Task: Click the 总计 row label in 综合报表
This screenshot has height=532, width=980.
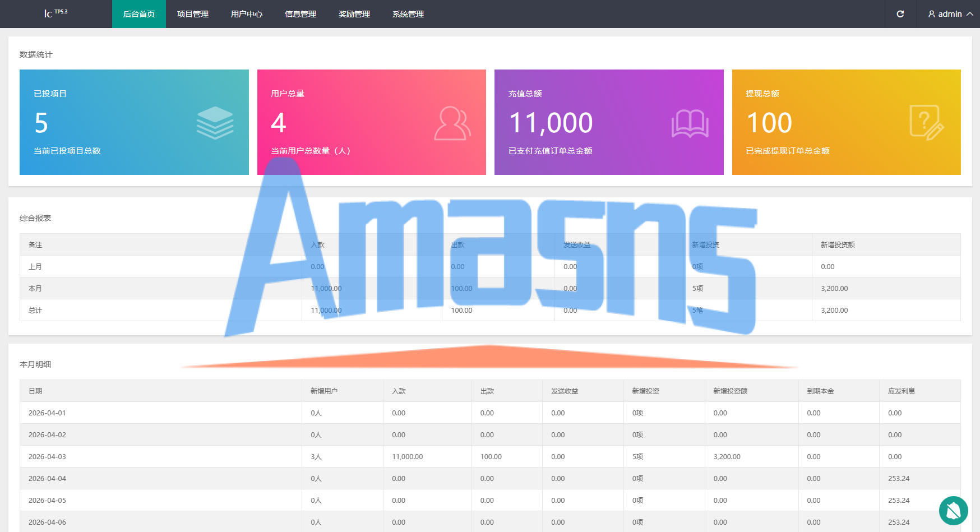Action: [x=35, y=311]
